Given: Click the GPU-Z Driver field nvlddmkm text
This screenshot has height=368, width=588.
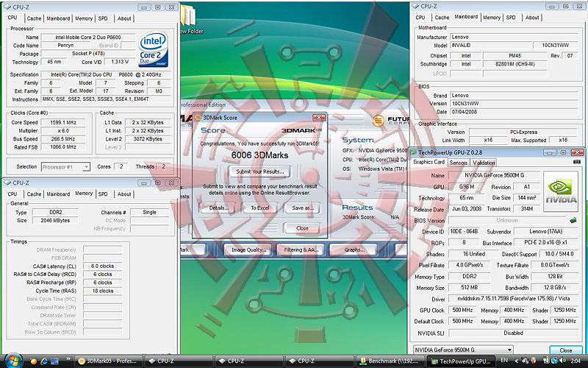Looking at the screenshot, I should pyautogui.click(x=513, y=299).
